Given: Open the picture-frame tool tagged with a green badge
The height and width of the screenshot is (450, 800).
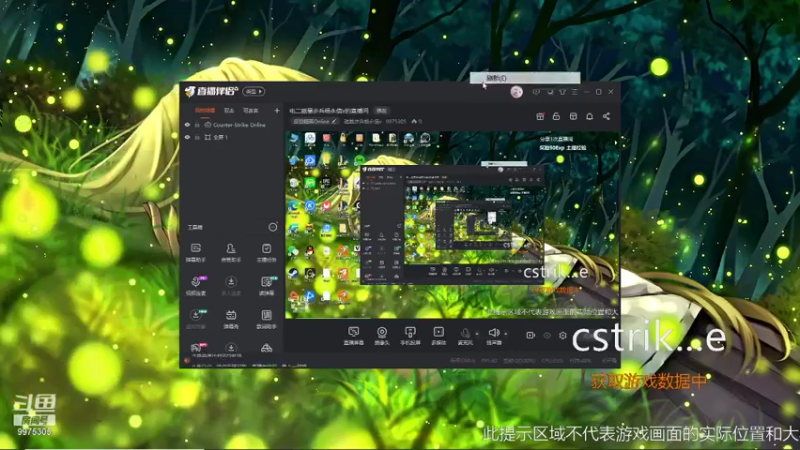Looking at the screenshot, I should pyautogui.click(x=266, y=286).
